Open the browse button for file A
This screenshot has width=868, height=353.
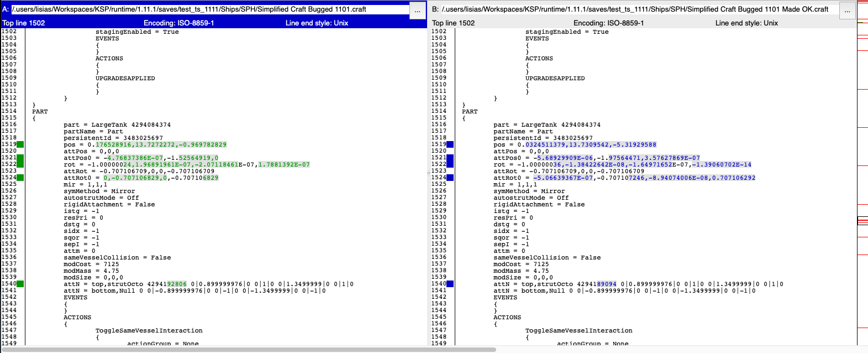click(418, 10)
